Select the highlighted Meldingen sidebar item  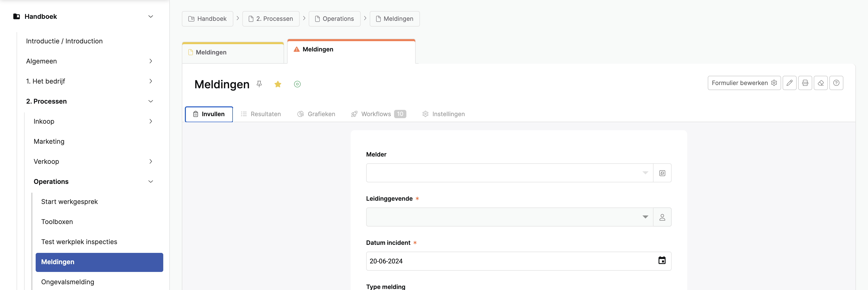click(x=99, y=262)
